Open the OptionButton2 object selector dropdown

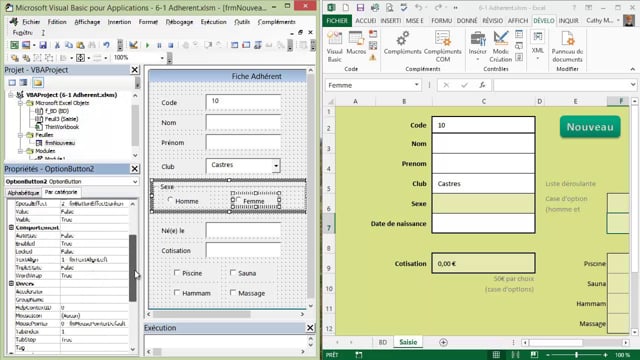click(x=135, y=182)
